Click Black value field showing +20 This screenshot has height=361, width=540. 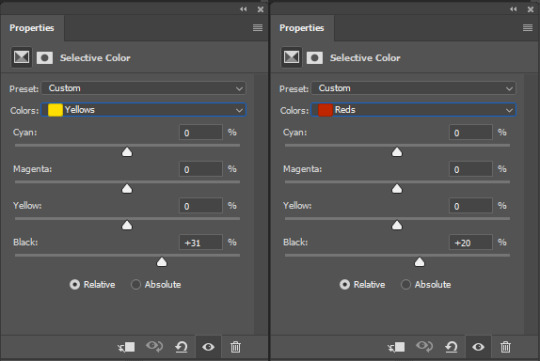pyautogui.click(x=471, y=243)
